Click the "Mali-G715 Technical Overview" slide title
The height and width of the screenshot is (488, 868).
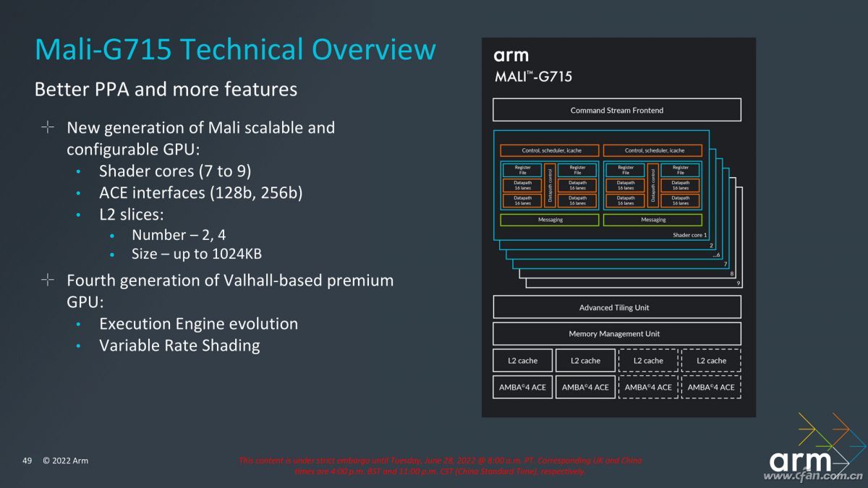235,49
